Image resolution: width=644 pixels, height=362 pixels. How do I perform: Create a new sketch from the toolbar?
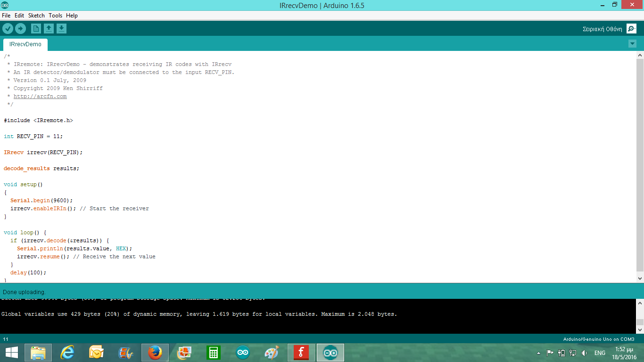click(36, 29)
